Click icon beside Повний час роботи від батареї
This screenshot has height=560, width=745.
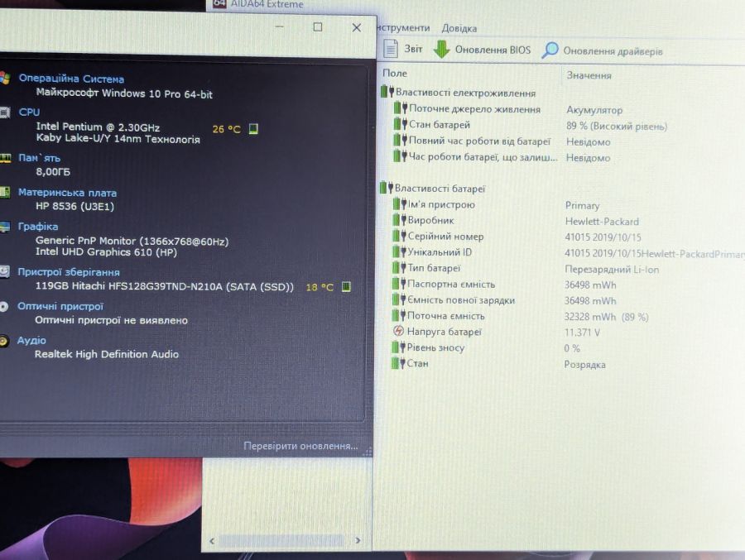click(x=401, y=140)
